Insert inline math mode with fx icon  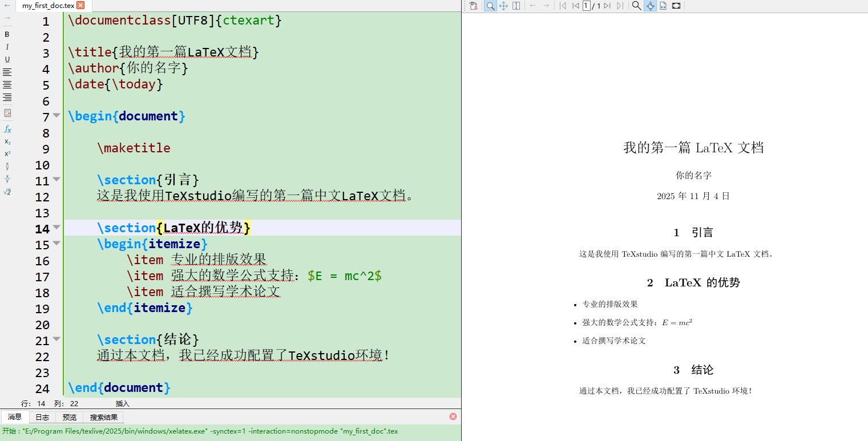(7, 130)
